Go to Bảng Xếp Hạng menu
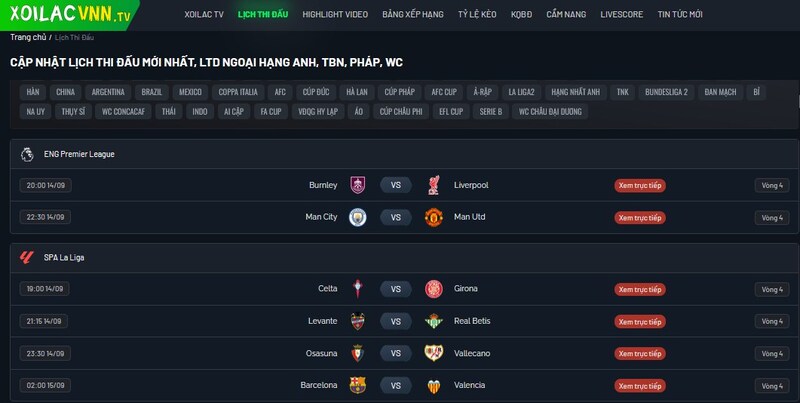Image resolution: width=800 pixels, height=403 pixels. (413, 14)
